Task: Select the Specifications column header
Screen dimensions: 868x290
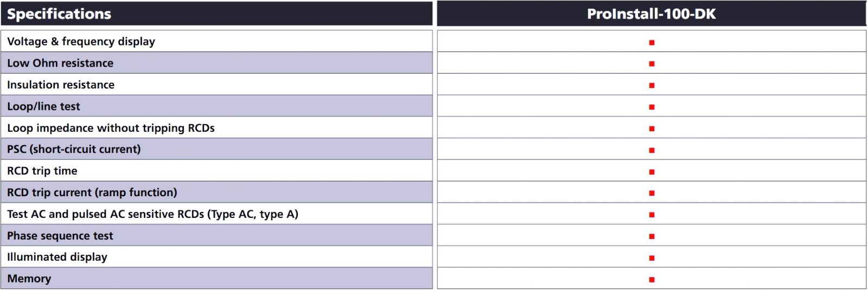Action: click(59, 14)
